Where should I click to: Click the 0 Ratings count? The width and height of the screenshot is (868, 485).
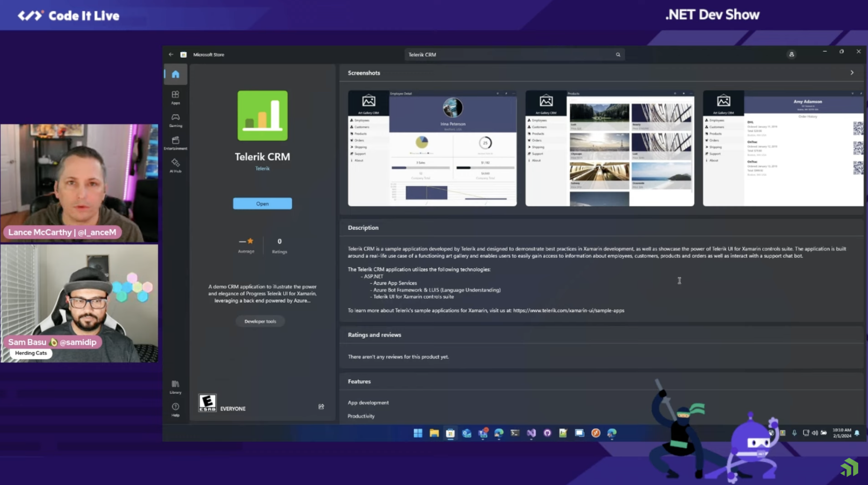(x=279, y=245)
